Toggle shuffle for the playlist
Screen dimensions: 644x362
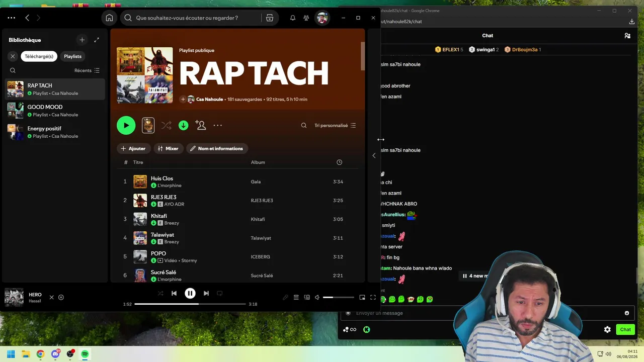[167, 125]
